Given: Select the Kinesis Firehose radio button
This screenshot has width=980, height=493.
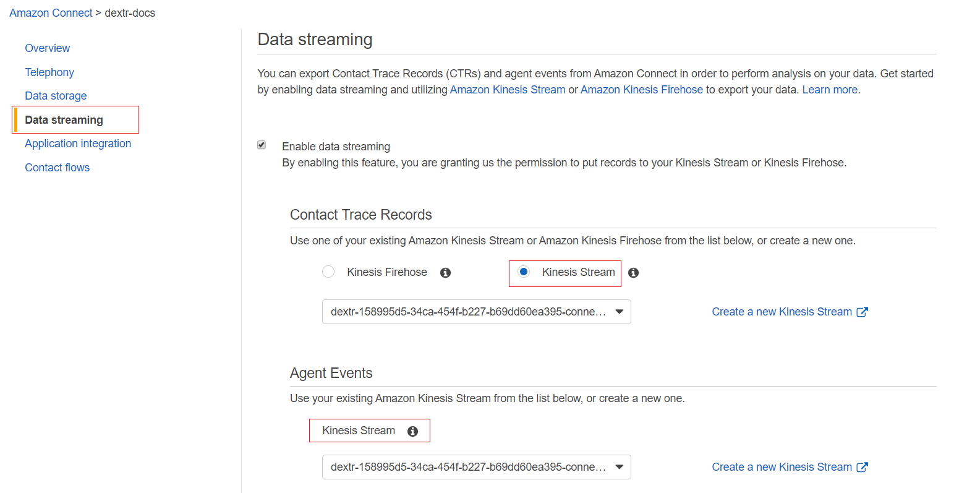Looking at the screenshot, I should pyautogui.click(x=328, y=272).
